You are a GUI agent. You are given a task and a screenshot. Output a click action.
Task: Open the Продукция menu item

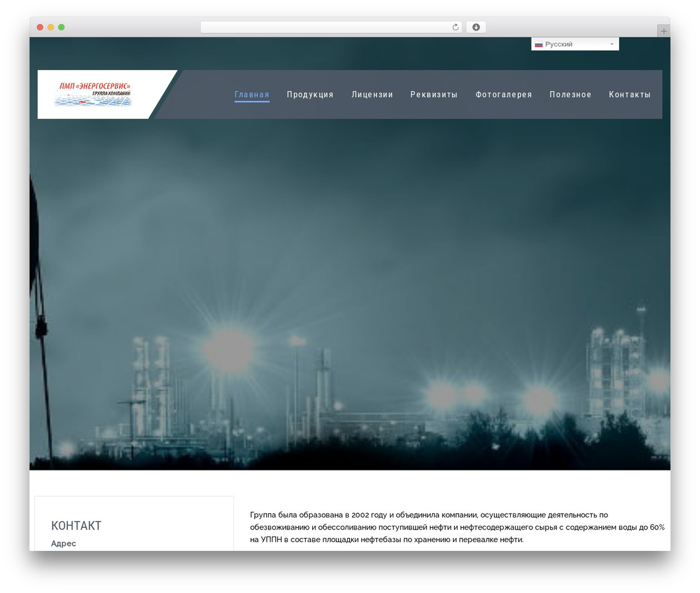(310, 95)
